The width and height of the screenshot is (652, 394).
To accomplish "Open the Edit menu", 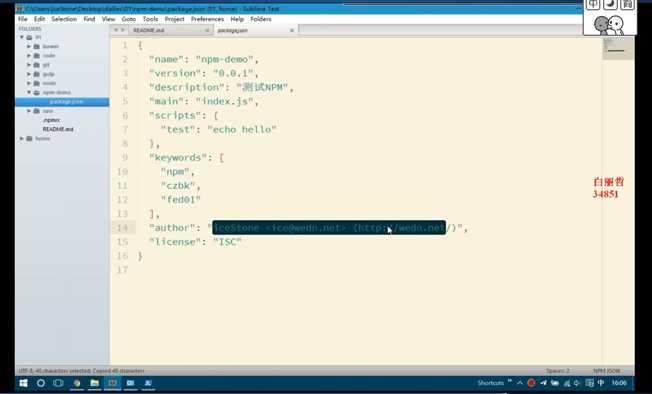I will click(40, 19).
